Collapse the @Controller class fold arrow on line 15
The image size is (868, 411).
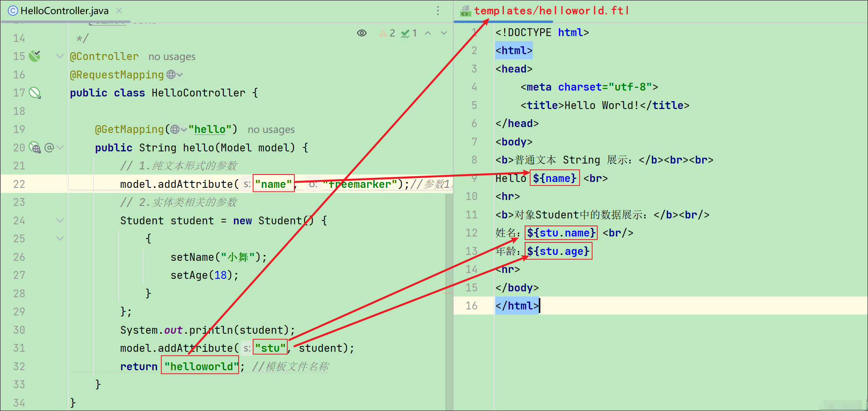[x=60, y=56]
